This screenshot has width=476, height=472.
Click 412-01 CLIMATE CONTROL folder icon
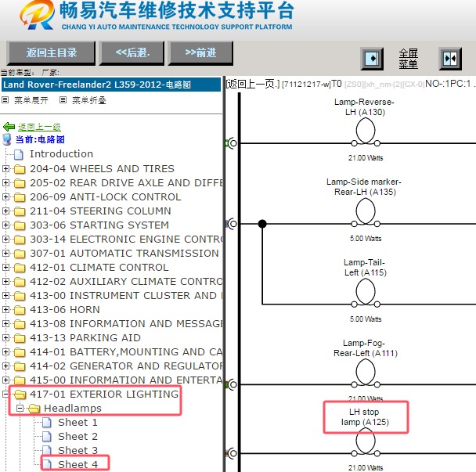coord(20,268)
